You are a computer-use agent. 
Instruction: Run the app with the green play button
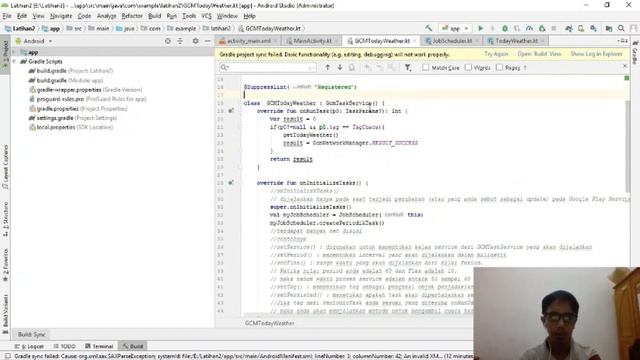480,28
